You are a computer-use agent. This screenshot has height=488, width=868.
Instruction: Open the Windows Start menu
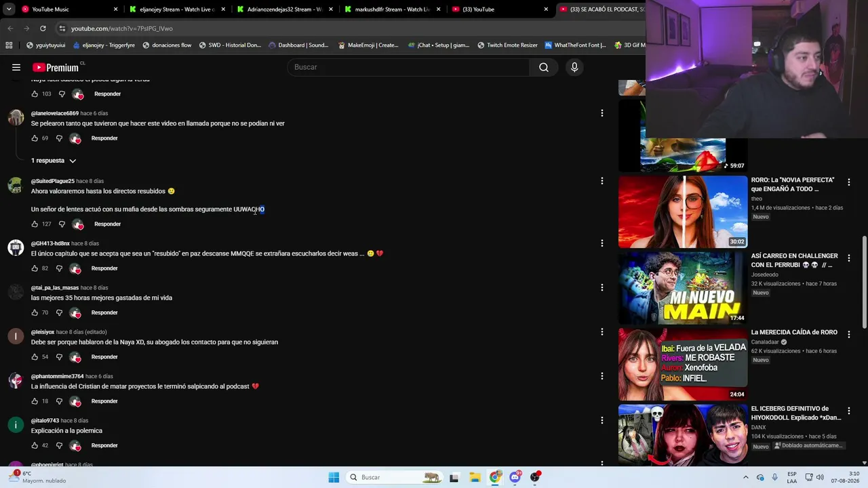tap(334, 477)
